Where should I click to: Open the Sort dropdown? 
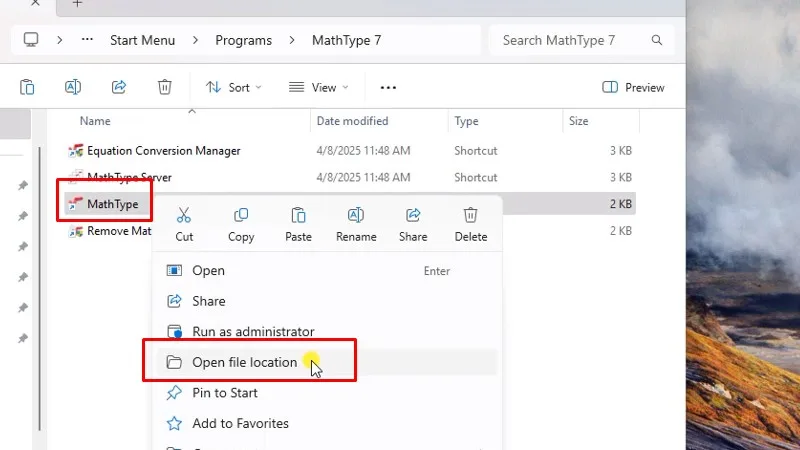pyautogui.click(x=234, y=87)
